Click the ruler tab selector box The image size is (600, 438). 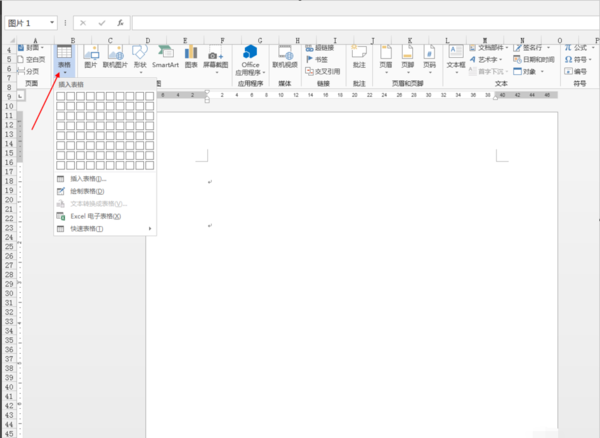(20, 96)
